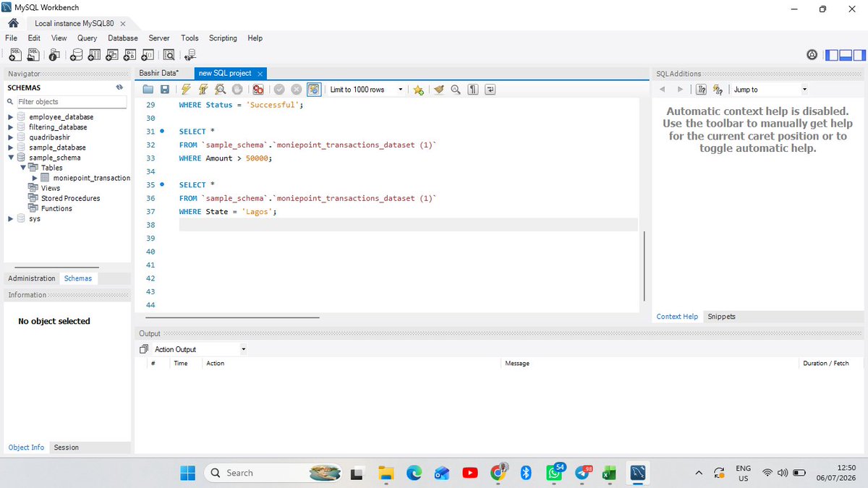Open the Scripting menu
868x488 pixels.
pos(223,38)
